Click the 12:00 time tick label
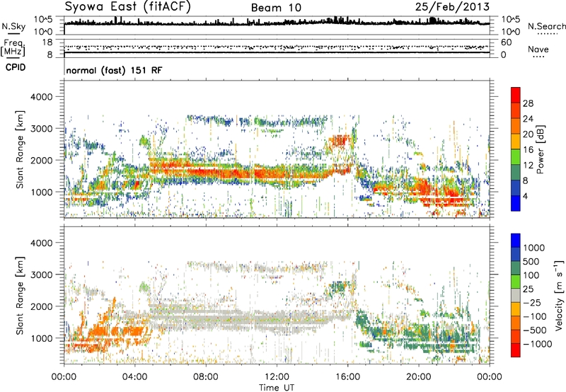This screenshot has height=392, width=566. [x=277, y=377]
